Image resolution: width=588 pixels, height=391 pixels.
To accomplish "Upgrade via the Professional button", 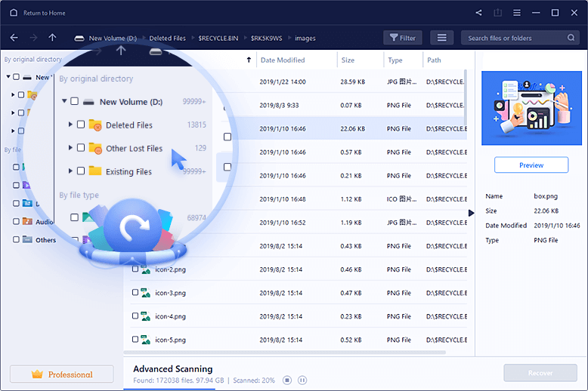I will click(x=61, y=374).
